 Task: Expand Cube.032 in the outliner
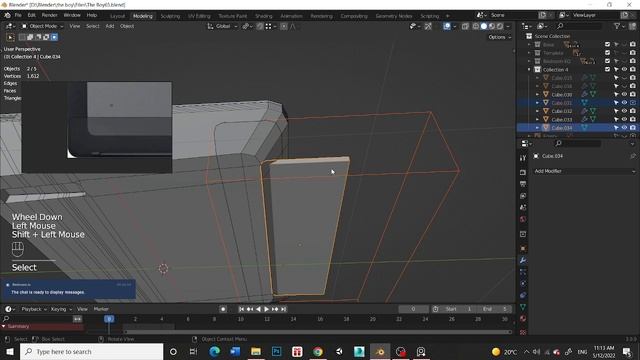[538, 111]
